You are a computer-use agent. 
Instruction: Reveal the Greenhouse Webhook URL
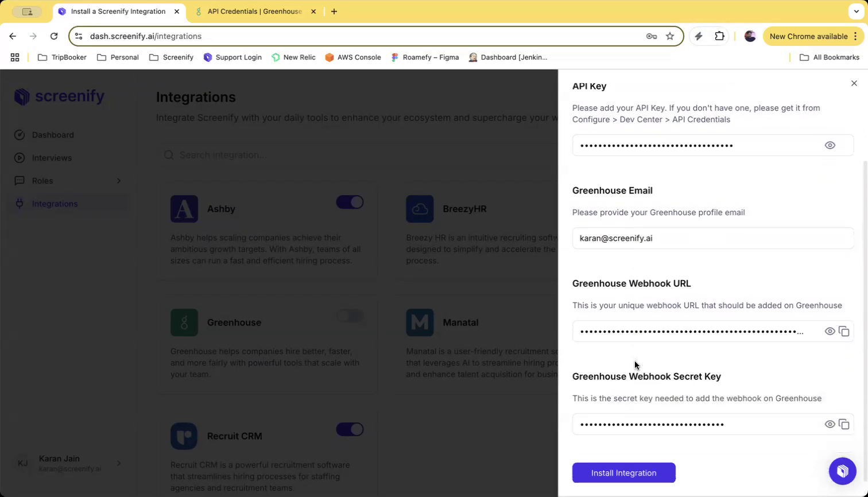[830, 331]
